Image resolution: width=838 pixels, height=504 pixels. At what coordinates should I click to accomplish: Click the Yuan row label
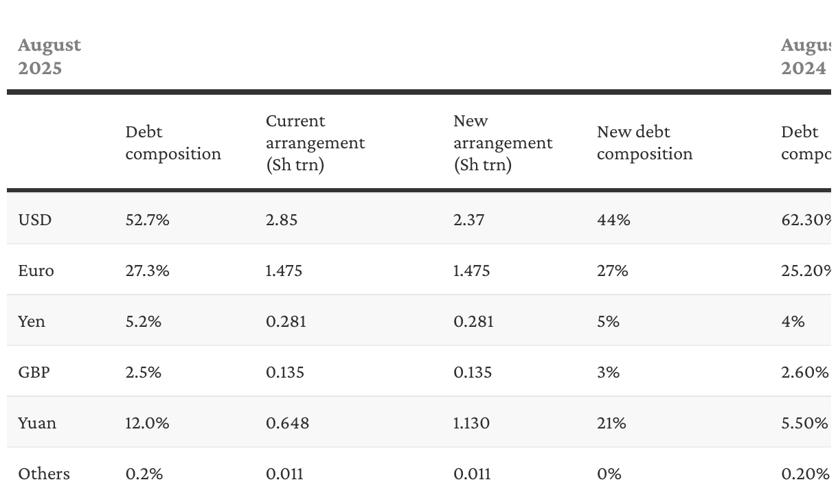pyautogui.click(x=37, y=423)
